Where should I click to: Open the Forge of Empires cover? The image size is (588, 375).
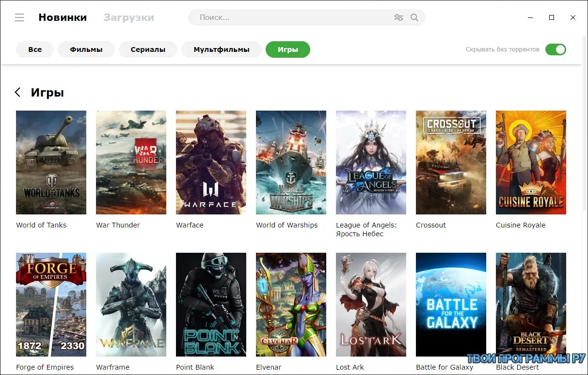coord(51,305)
